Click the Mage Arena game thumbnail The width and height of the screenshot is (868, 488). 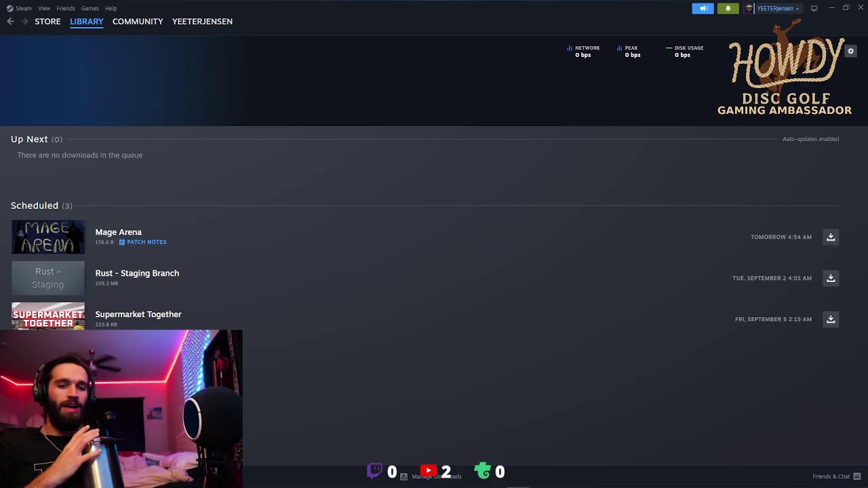point(48,237)
